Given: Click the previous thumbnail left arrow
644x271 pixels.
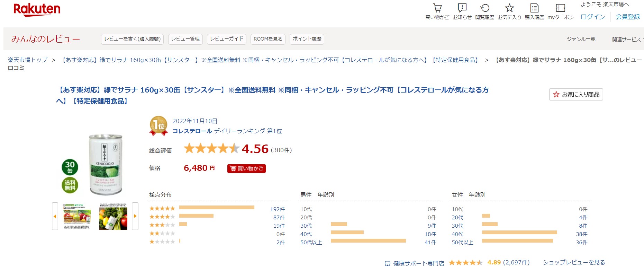Looking at the screenshot, I should coord(55,216).
